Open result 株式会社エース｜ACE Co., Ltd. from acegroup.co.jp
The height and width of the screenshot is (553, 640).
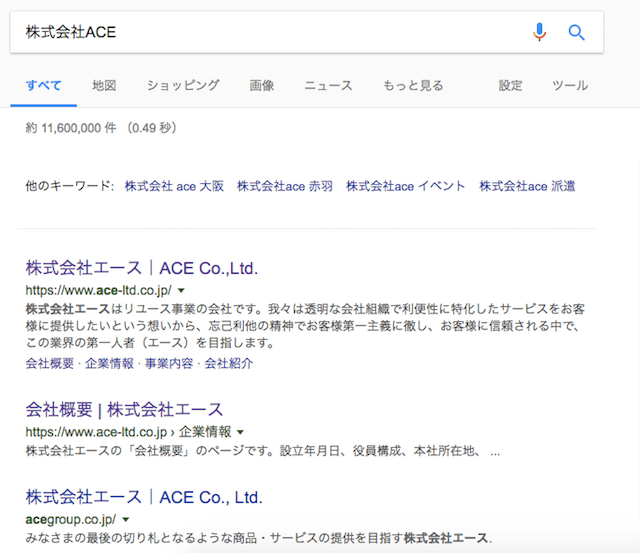(144, 497)
